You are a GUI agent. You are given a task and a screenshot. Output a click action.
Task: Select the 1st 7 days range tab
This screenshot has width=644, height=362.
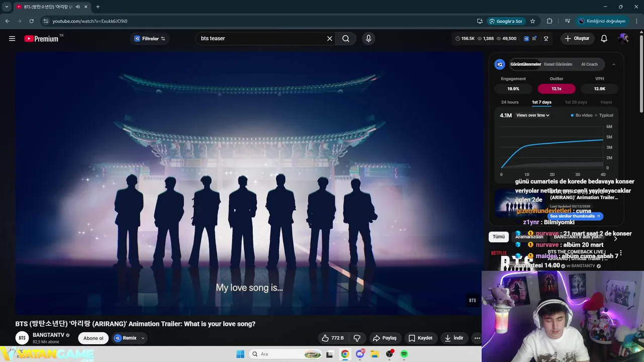click(x=541, y=102)
